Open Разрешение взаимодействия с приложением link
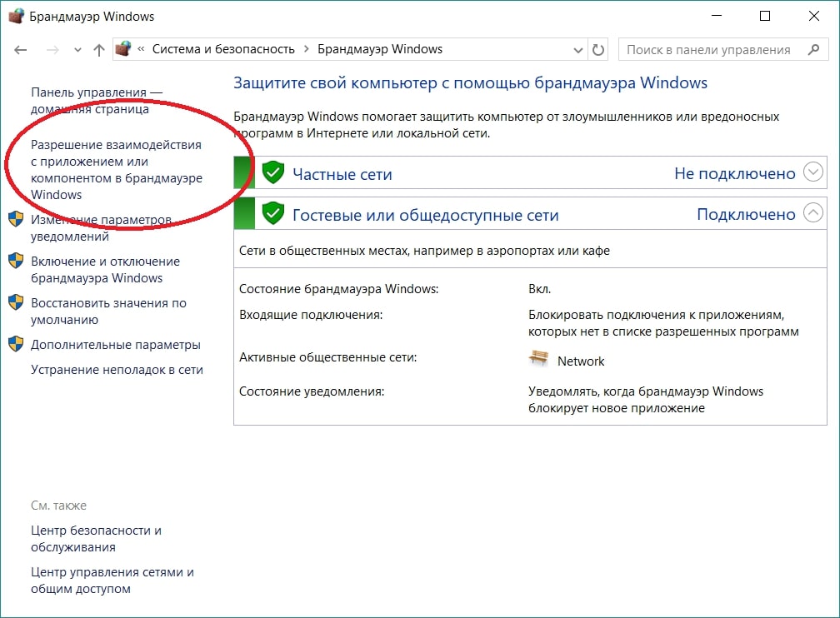Screen dimensions: 840x618 pyautogui.click(x=116, y=169)
